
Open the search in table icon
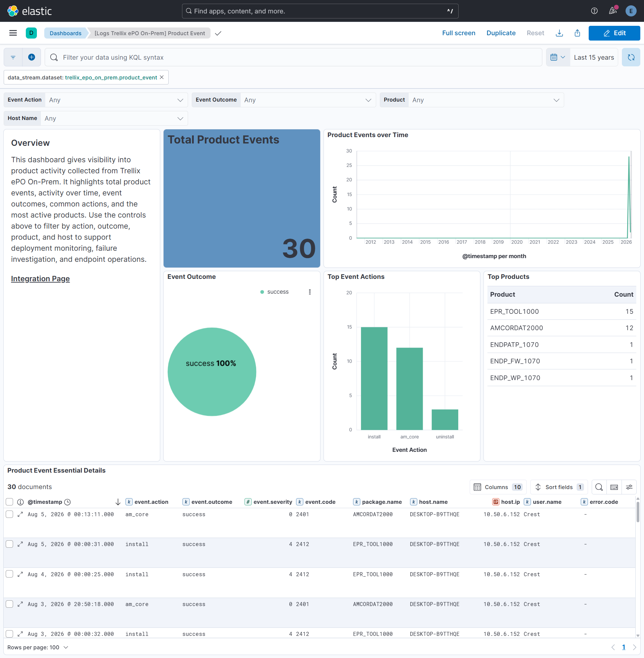pyautogui.click(x=599, y=487)
